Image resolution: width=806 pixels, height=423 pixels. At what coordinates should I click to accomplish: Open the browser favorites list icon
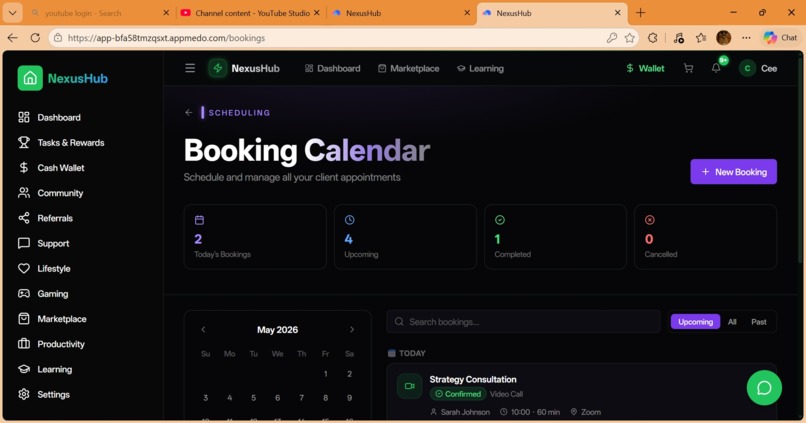click(x=701, y=38)
